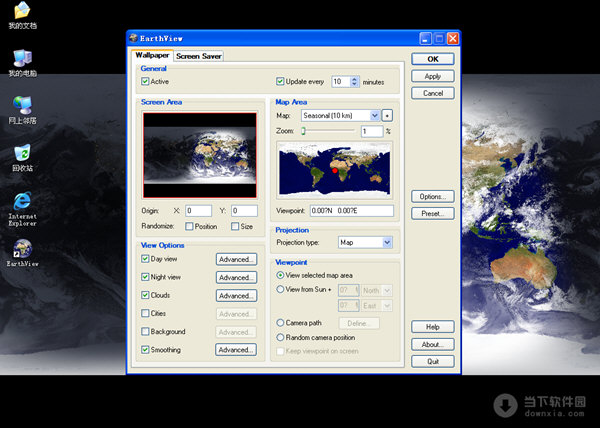The image size is (600, 428).
Task: Select Random camera position radio
Action: click(x=280, y=337)
